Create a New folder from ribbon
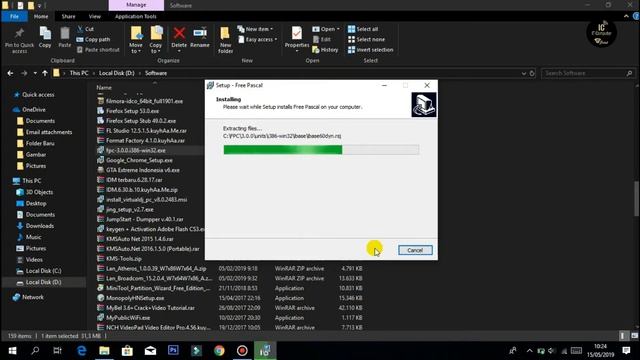The image size is (640, 360). click(225, 40)
